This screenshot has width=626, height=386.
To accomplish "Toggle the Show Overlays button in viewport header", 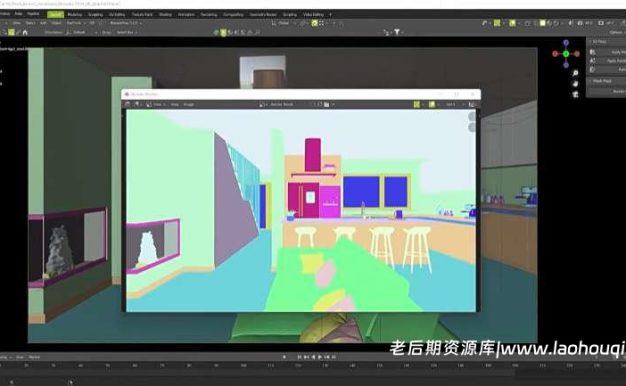I will click(513, 23).
